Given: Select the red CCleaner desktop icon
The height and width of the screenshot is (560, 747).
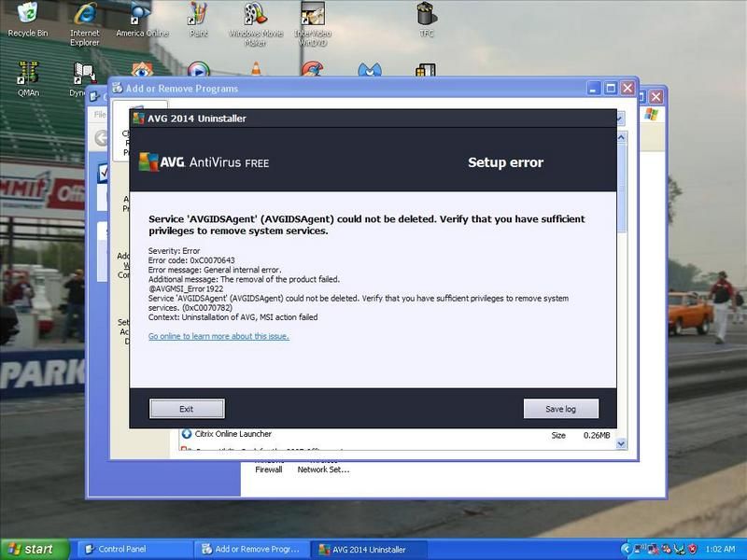Looking at the screenshot, I should point(313,69).
